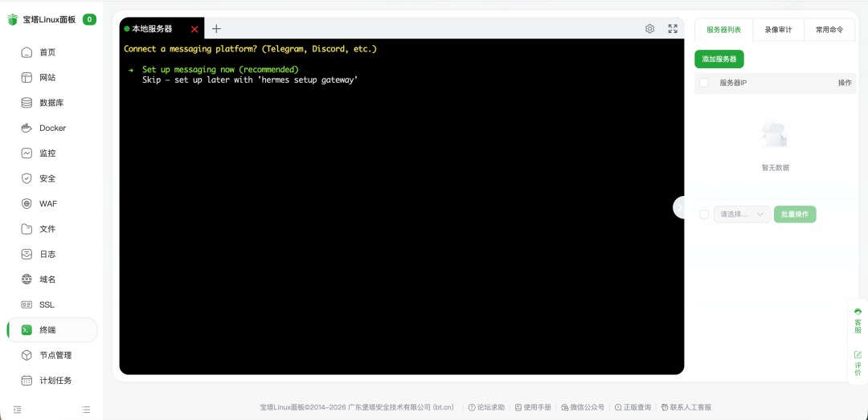Open the 使用手册 footer link
The width and height of the screenshot is (868, 420).
tap(533, 407)
